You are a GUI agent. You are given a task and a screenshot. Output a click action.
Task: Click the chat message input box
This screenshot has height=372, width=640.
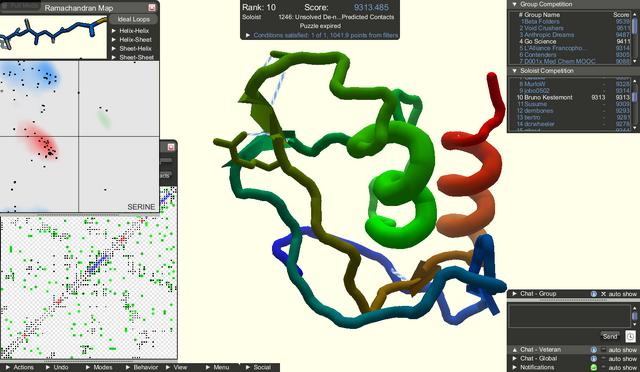[569, 316]
